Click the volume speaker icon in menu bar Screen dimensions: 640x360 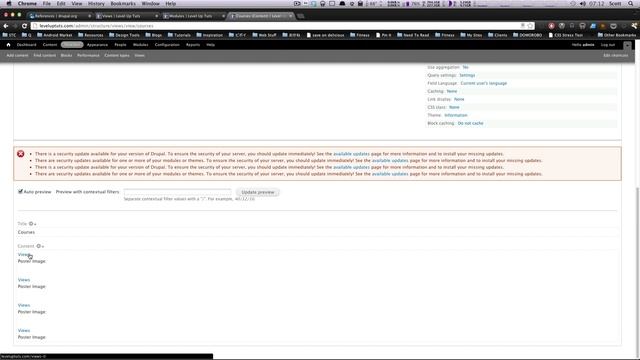(x=582, y=4)
